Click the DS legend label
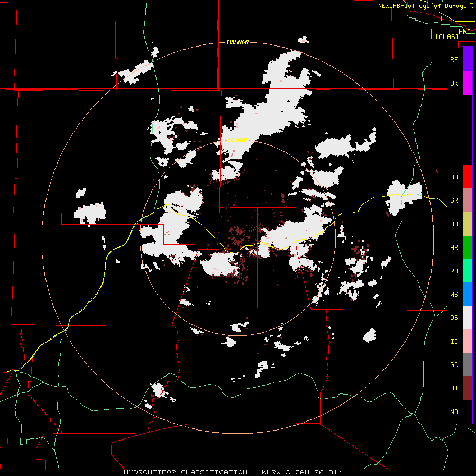 pyautogui.click(x=454, y=318)
